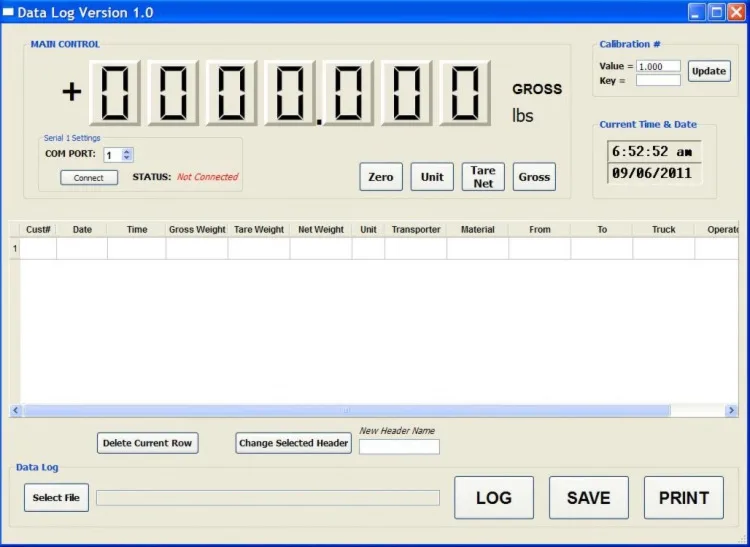Click the COM PORT number field
Image resolution: width=750 pixels, height=547 pixels.
tap(113, 155)
